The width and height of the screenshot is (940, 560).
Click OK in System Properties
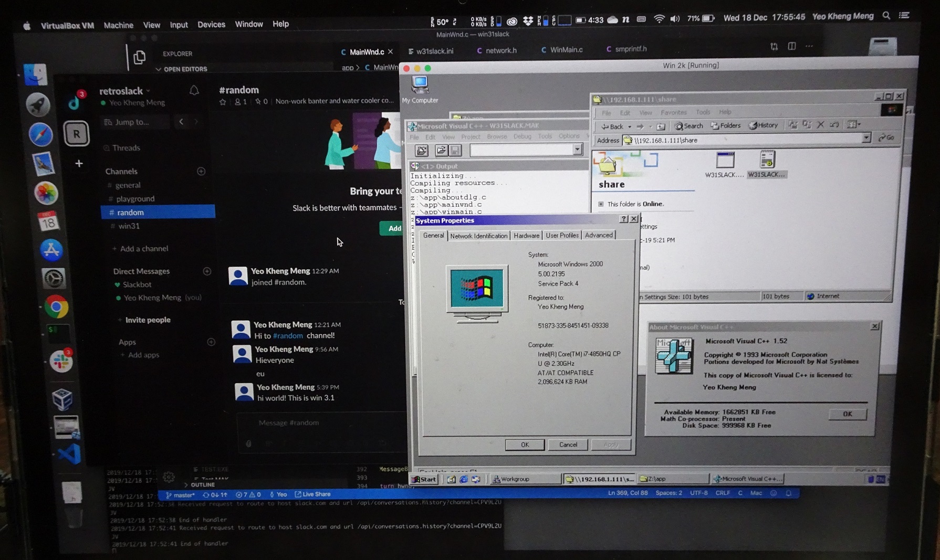tap(525, 445)
